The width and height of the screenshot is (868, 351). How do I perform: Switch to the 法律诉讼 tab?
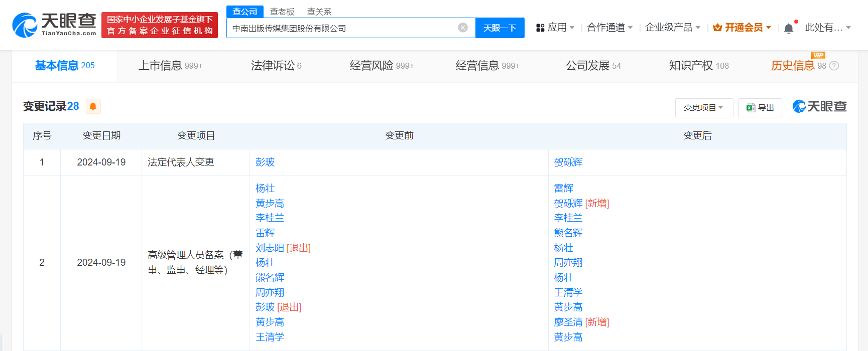pyautogui.click(x=276, y=66)
